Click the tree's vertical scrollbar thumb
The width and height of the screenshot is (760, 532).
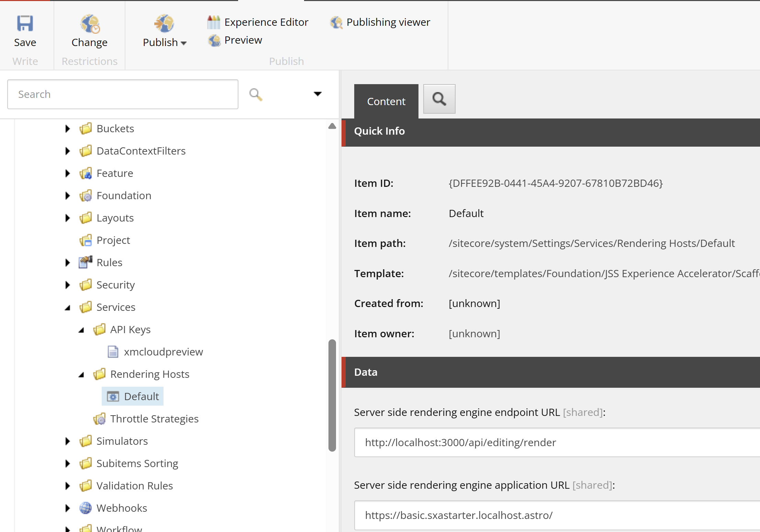(332, 395)
